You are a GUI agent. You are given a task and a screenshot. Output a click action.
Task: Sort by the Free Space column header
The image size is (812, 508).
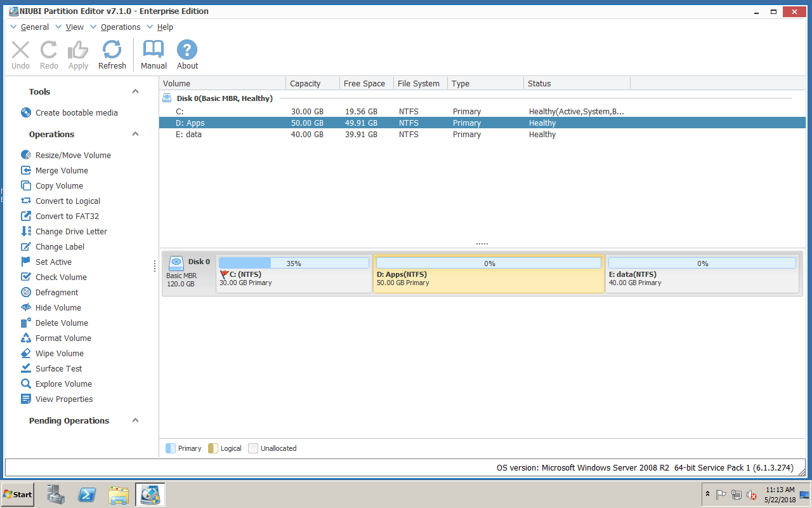click(x=366, y=83)
